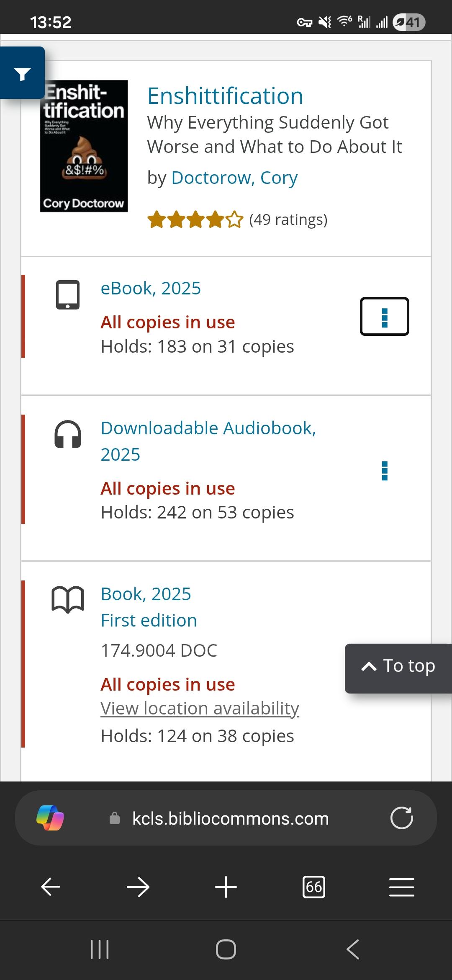Show the 66 open tabs switcher
This screenshot has width=452, height=980.
coord(313,887)
